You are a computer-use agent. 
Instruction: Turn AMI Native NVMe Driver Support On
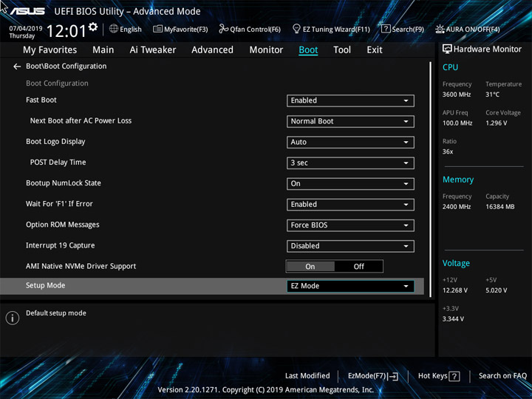pyautogui.click(x=310, y=266)
